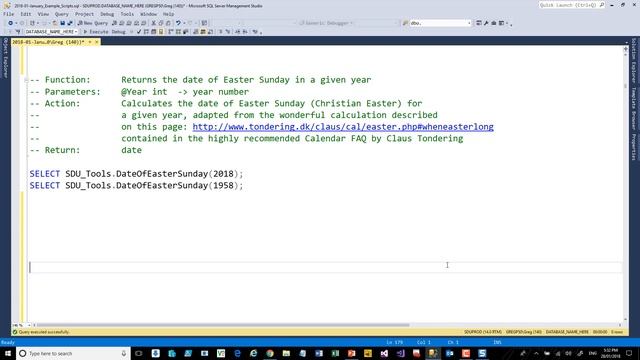Click the Save All icon

[70, 23]
